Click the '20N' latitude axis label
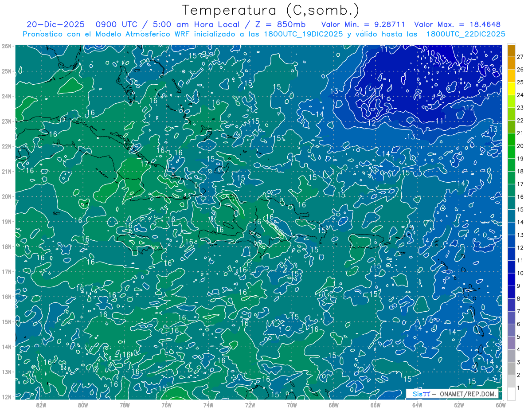Viewport: 532px width, 411px height. pyautogui.click(x=6, y=196)
